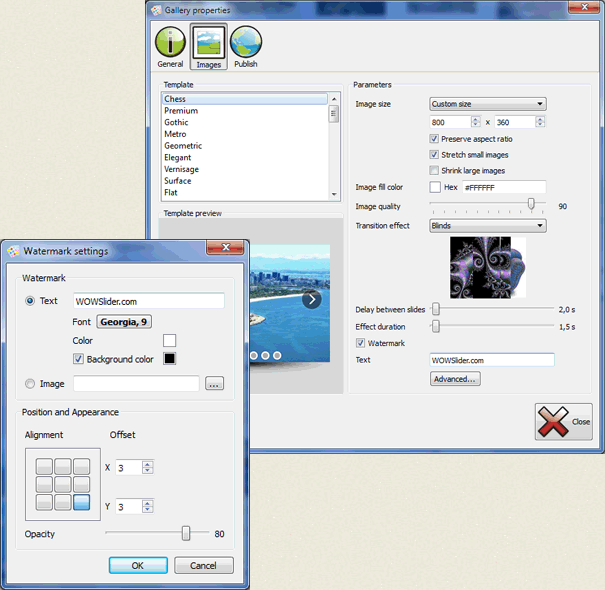This screenshot has height=590, width=605.
Task: Decrease image height with stepper down arrow
Action: pyautogui.click(x=540, y=125)
